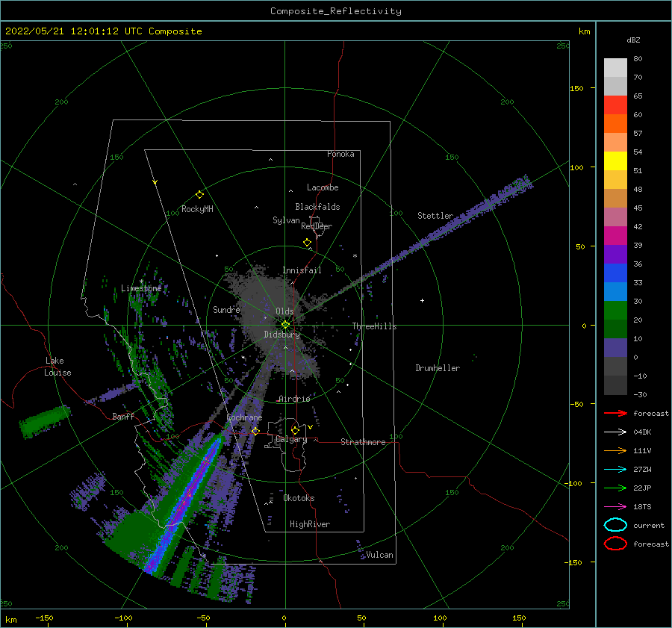Click the white 04DK arrow in legend

[x=615, y=432]
